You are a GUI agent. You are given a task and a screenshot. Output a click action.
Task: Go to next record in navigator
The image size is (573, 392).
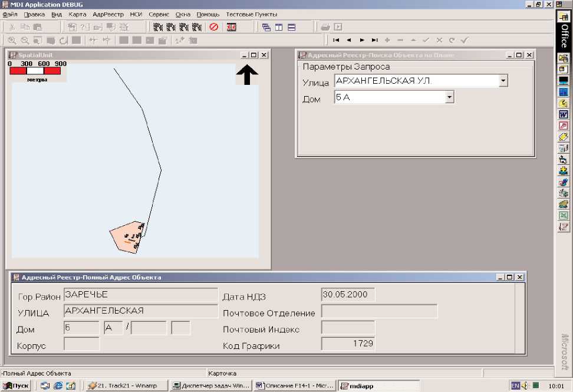click(x=362, y=40)
